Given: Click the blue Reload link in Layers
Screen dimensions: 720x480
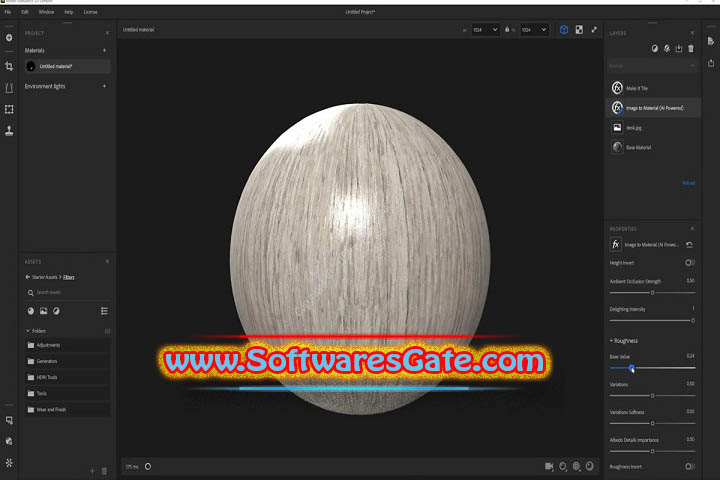Looking at the screenshot, I should tap(688, 183).
